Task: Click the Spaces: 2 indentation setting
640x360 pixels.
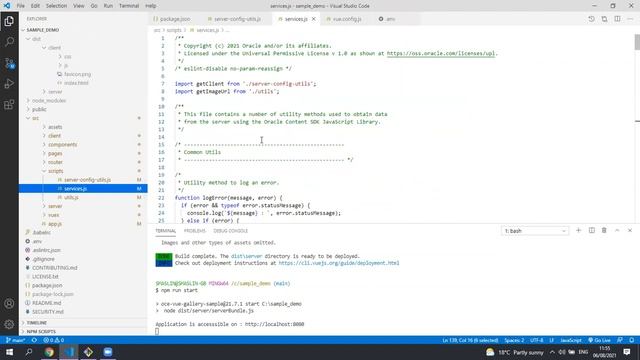Action: pos(514,340)
